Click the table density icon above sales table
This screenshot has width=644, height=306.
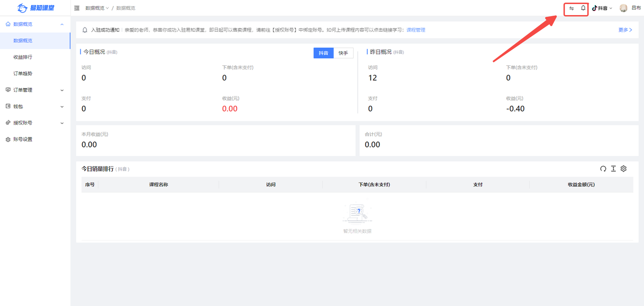pos(613,169)
